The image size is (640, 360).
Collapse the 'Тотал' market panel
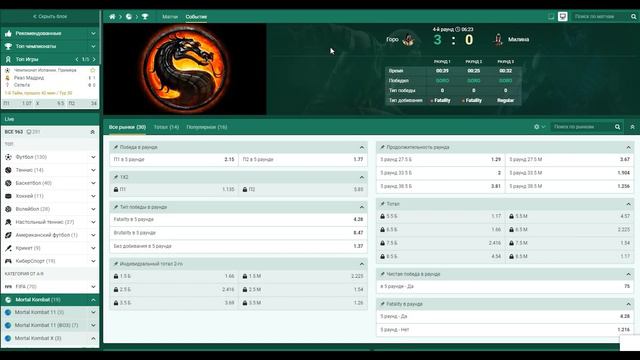pos(629,204)
